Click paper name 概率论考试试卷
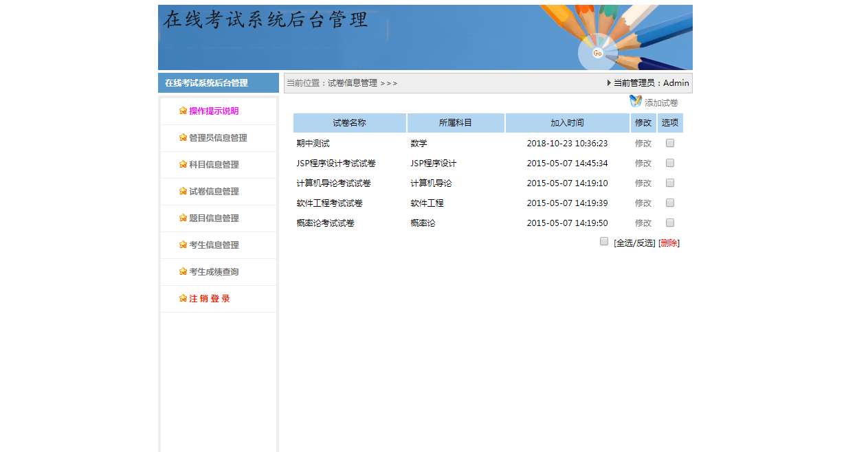 click(x=325, y=223)
